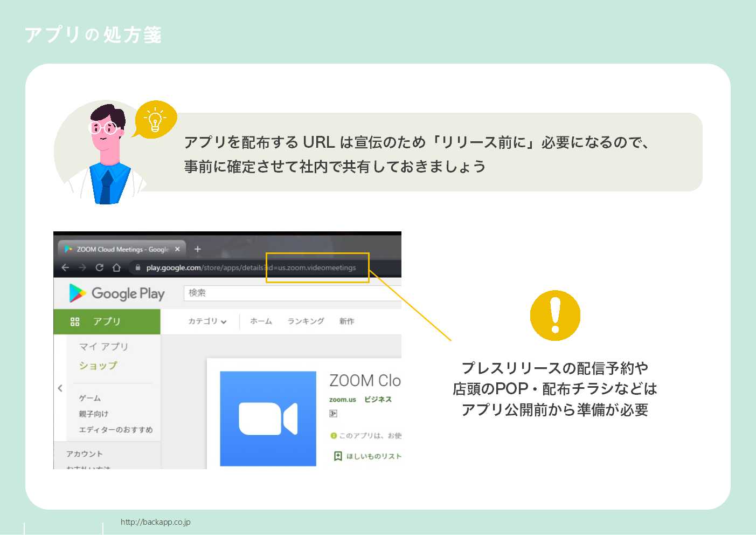The image size is (756, 535).
Task: Click the 検索 search field
Action: [296, 293]
